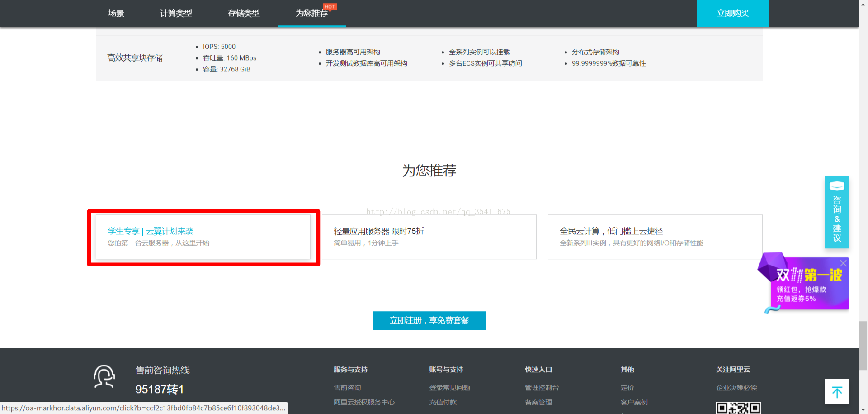This screenshot has height=414, width=868.
Task: Open the 阿里云授权服务中心 footer link
Action: pos(364,402)
